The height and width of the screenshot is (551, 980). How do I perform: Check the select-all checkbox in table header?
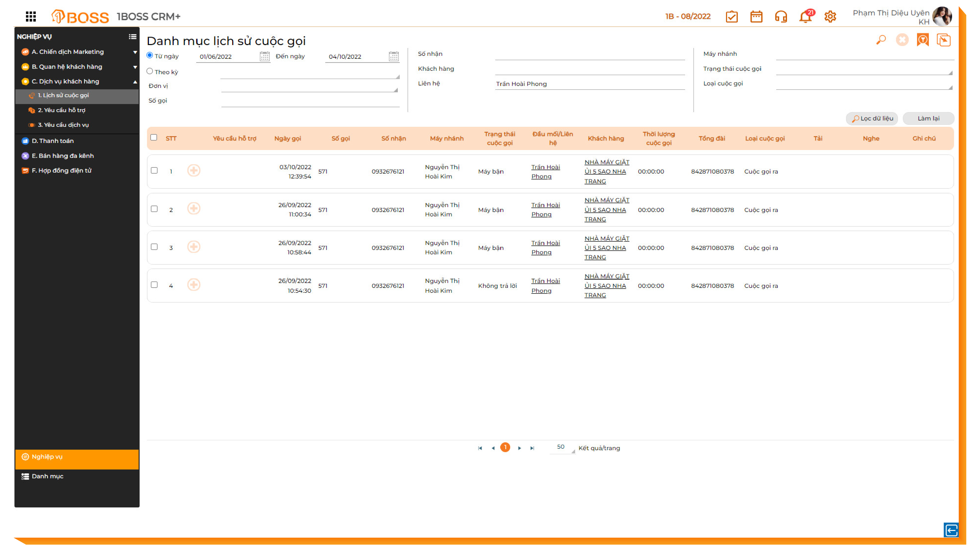[154, 138]
